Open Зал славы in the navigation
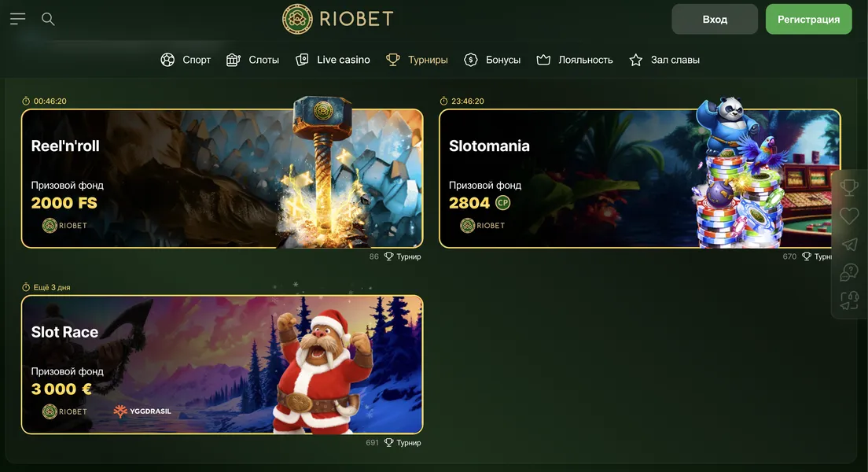 [x=664, y=60]
